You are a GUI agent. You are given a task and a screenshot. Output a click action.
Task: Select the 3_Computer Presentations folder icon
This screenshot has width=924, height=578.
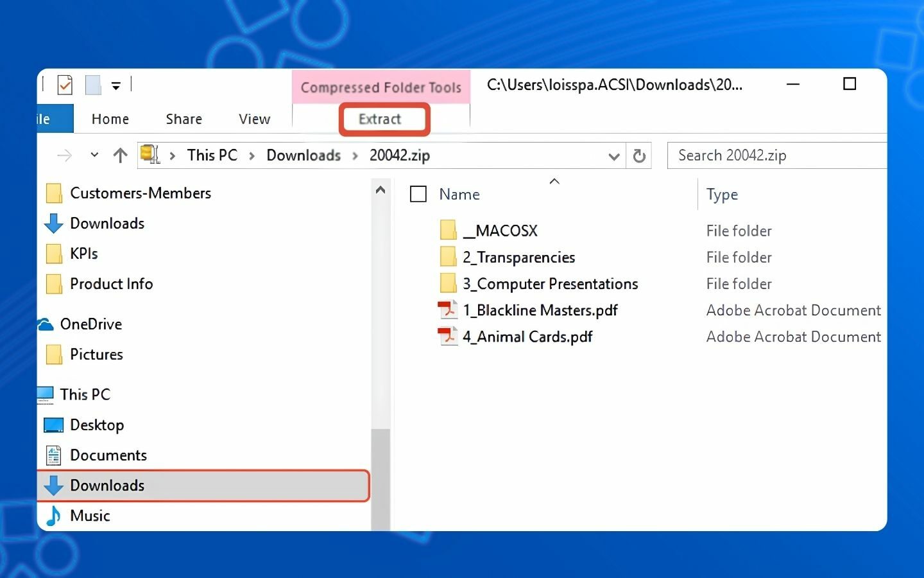[449, 283]
